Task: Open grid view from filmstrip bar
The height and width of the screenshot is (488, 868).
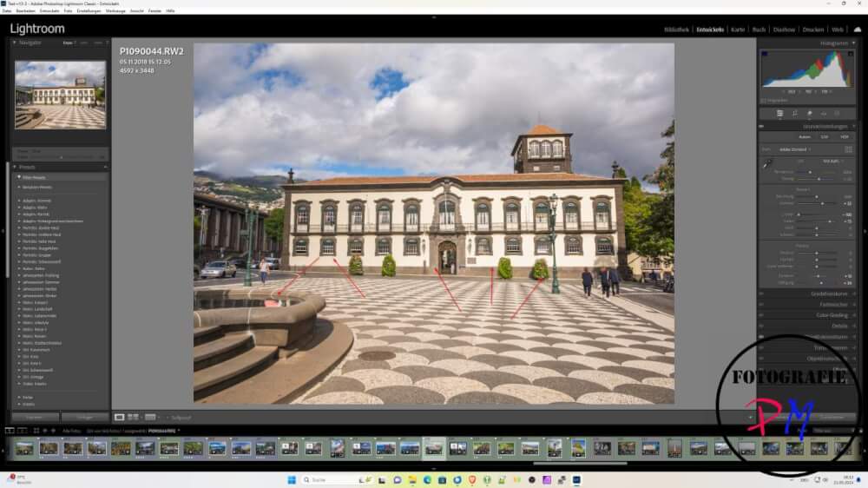Action: coord(36,431)
